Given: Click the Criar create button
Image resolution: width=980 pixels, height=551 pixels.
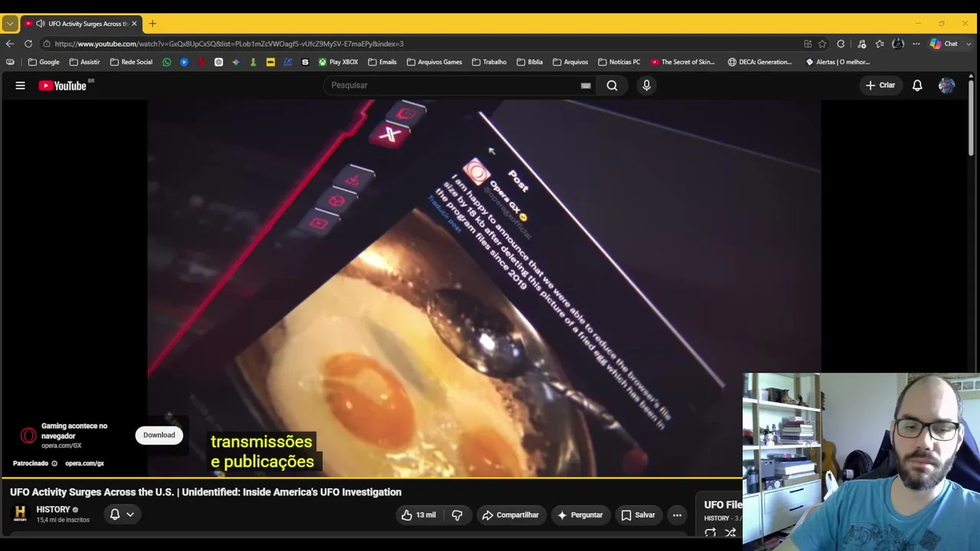Looking at the screenshot, I should [880, 86].
